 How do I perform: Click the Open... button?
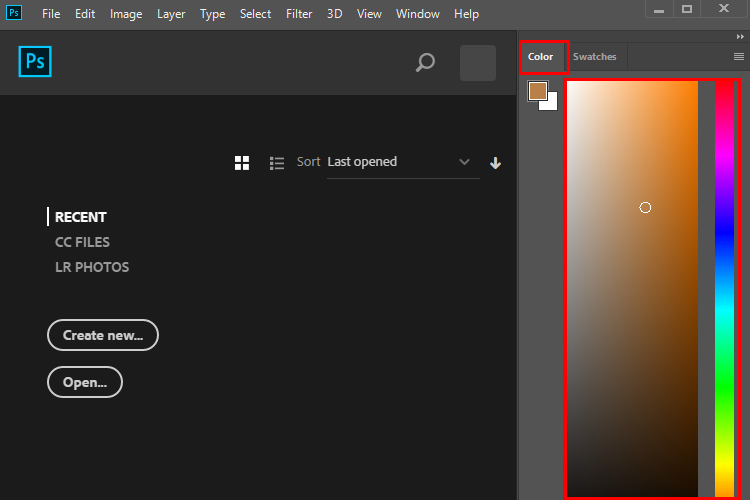[x=85, y=382]
